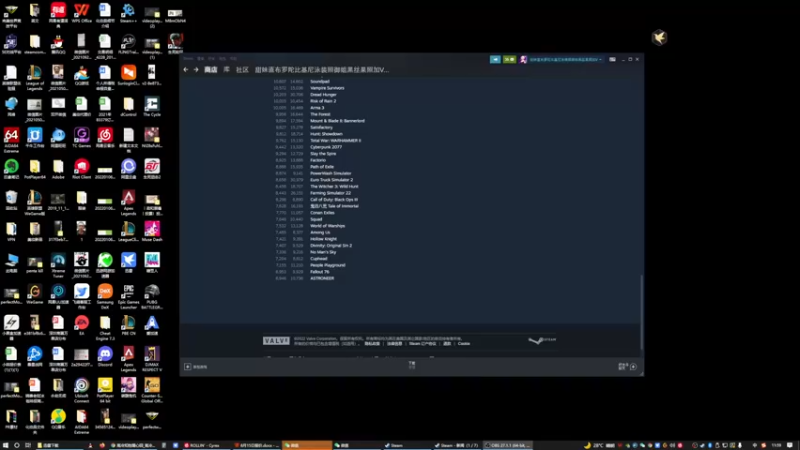800x450 pixels.
Task: Select the PotPlayer 64 bit desktop icon
Action: click(x=105, y=390)
